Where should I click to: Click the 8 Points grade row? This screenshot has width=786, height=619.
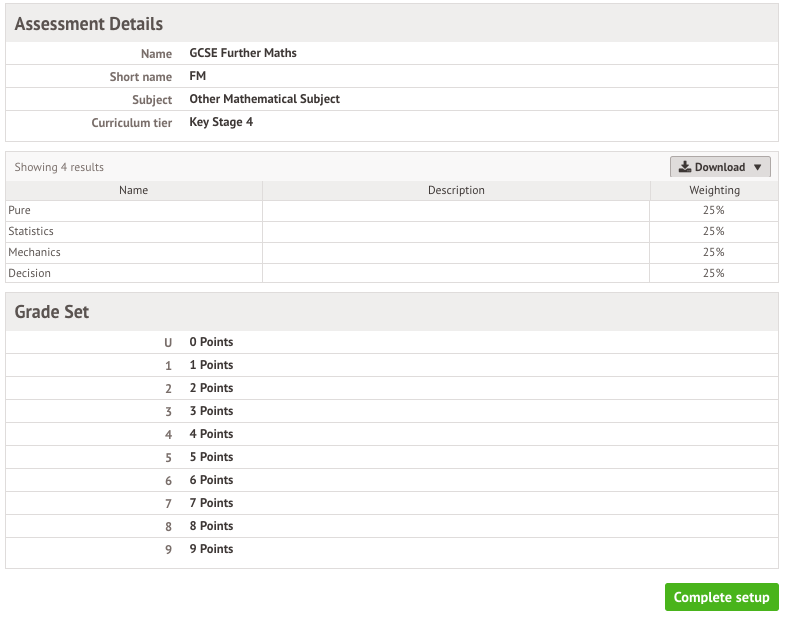(392, 527)
